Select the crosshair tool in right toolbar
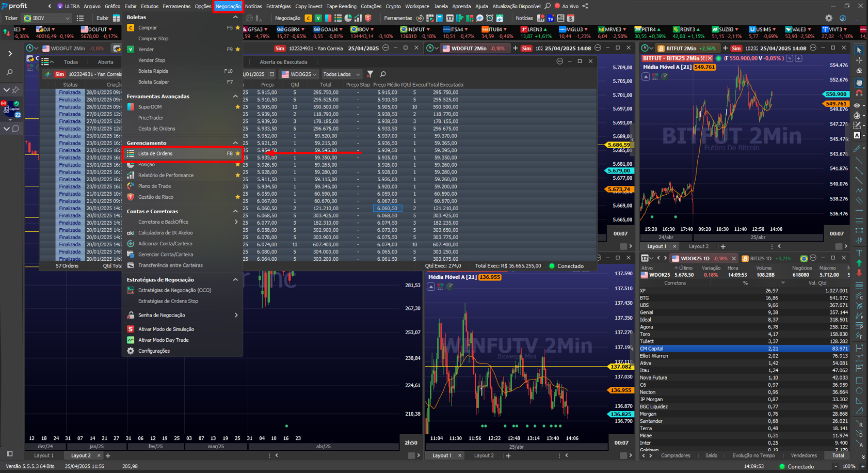This screenshot has height=473, width=868. (859, 60)
